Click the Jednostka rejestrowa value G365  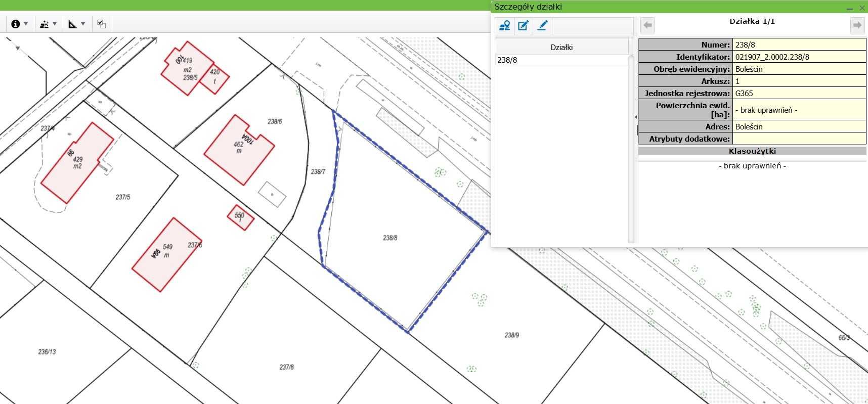799,93
